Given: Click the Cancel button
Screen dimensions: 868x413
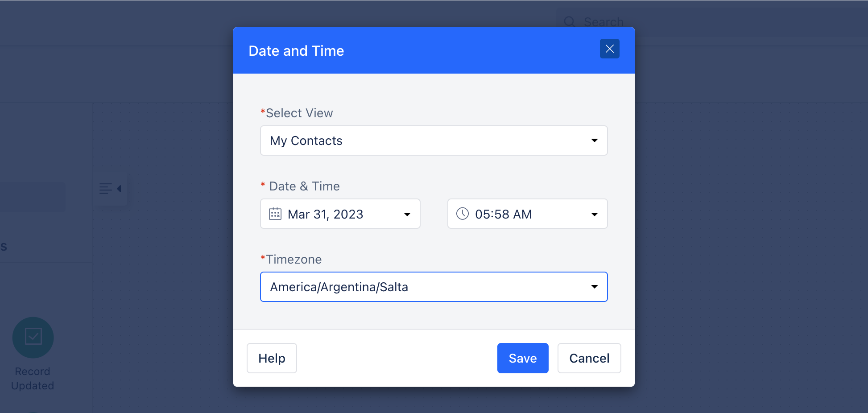Looking at the screenshot, I should coord(589,358).
